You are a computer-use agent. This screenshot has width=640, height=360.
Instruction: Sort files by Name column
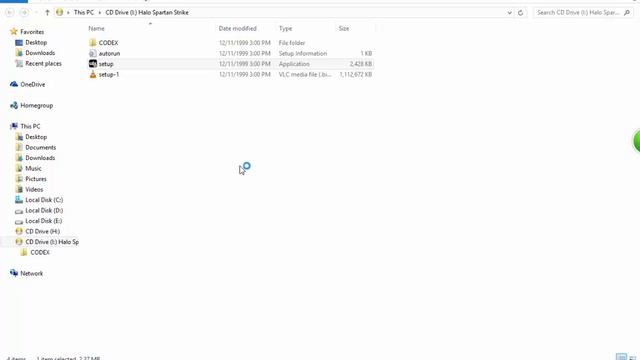tap(96, 29)
